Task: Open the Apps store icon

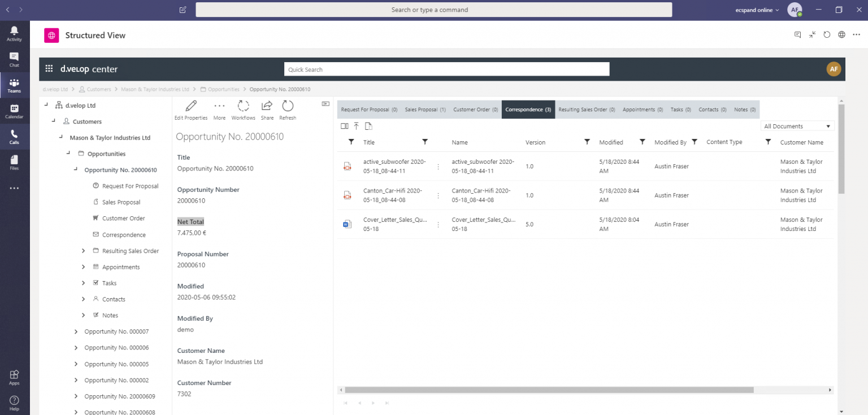Action: coord(14,377)
